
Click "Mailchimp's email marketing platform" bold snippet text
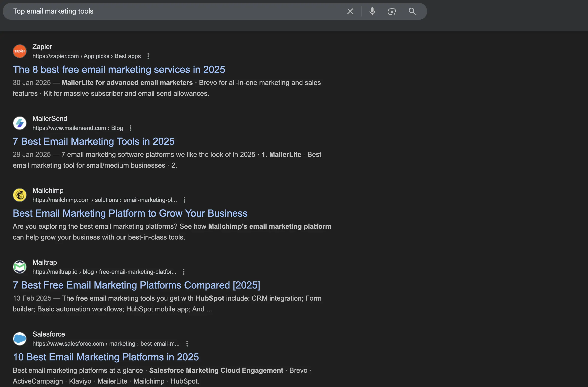click(270, 226)
